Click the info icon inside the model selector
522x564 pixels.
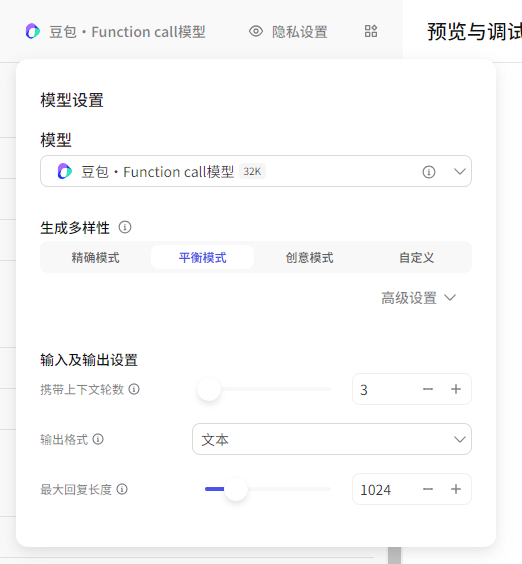(428, 172)
